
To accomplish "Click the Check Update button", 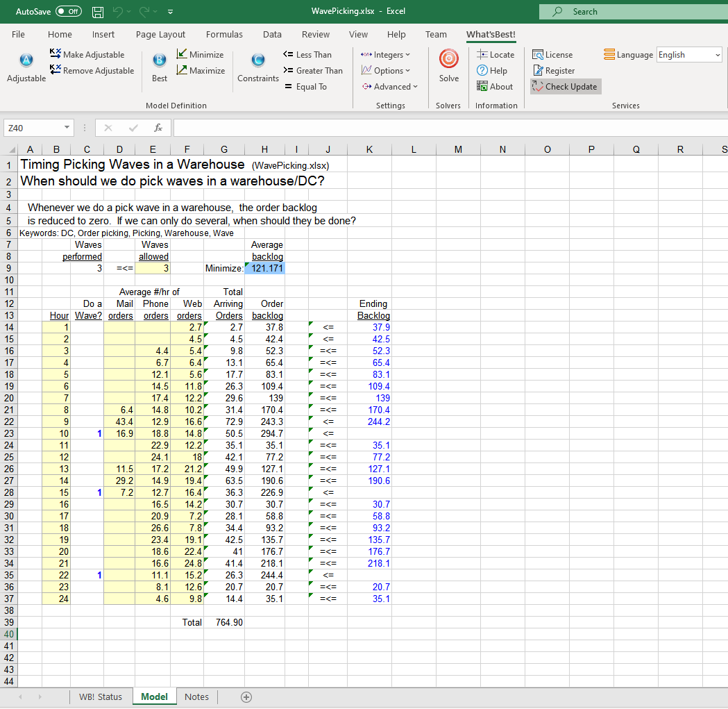I will [565, 87].
